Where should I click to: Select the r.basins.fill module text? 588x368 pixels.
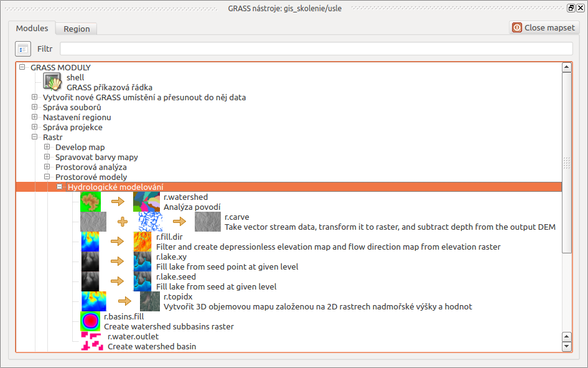124,316
